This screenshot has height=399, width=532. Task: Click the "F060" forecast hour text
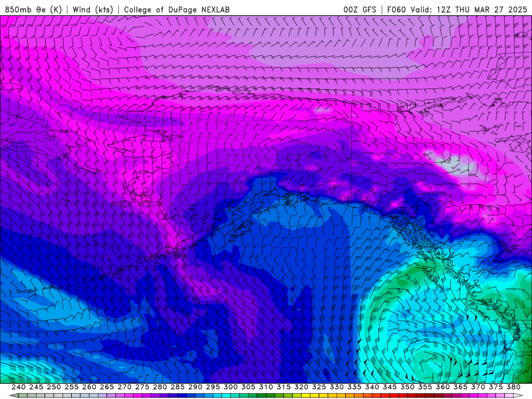(x=396, y=9)
